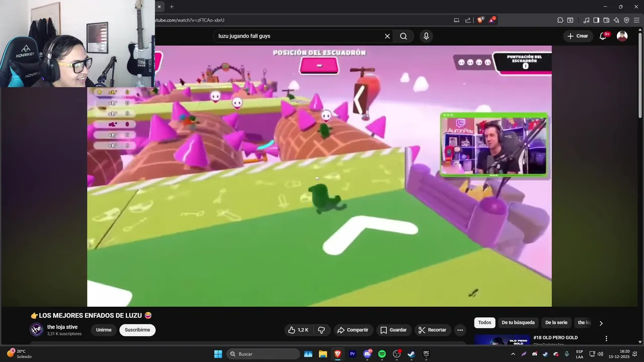
Task: Open the media playlist music note icon
Action: tap(586, 20)
